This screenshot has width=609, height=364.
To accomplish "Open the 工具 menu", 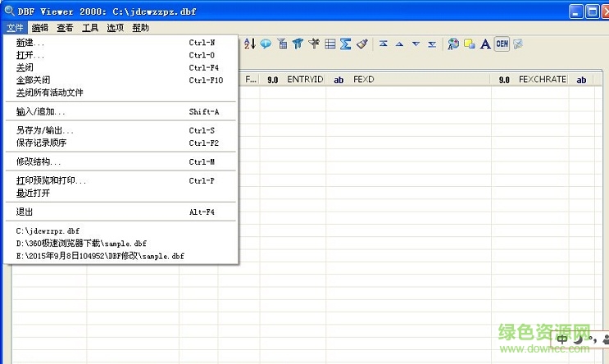I will point(90,28).
